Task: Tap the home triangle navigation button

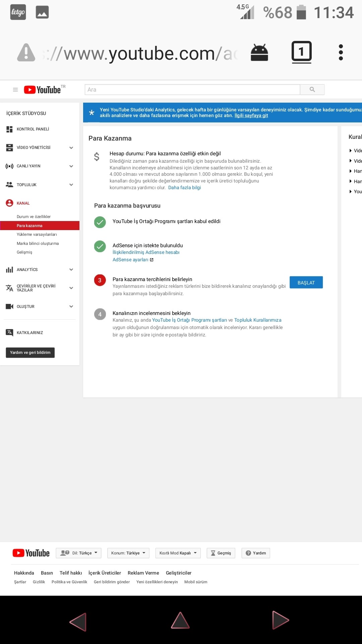Action: [180, 620]
